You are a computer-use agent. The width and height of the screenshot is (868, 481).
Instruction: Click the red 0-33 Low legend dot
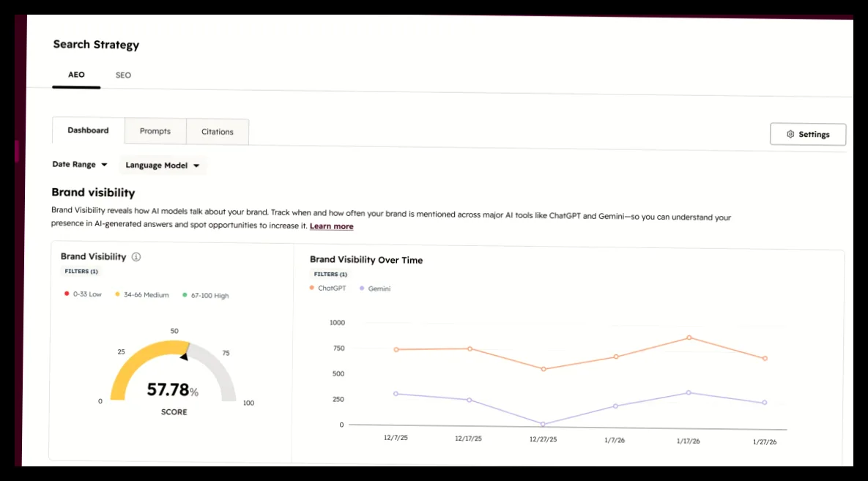click(x=67, y=294)
